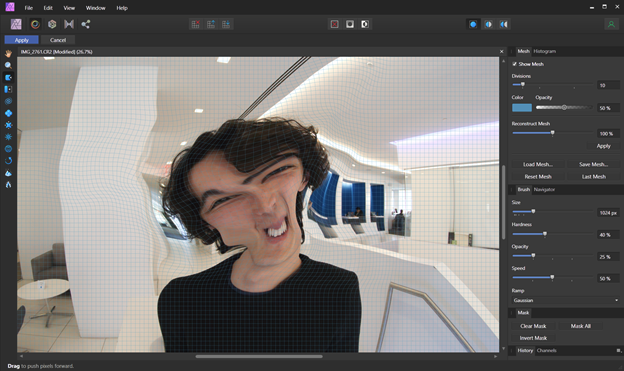Open the View menu

coord(69,8)
